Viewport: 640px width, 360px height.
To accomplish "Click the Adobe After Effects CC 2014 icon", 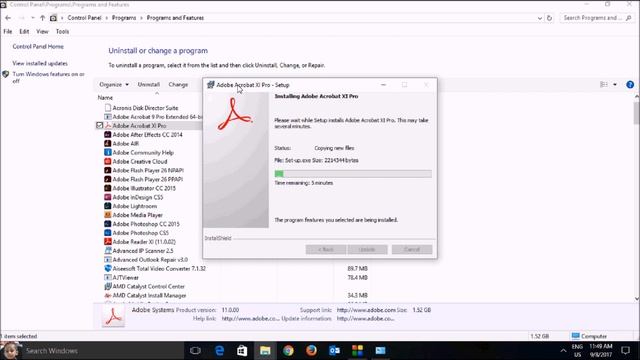I will pyautogui.click(x=108, y=135).
